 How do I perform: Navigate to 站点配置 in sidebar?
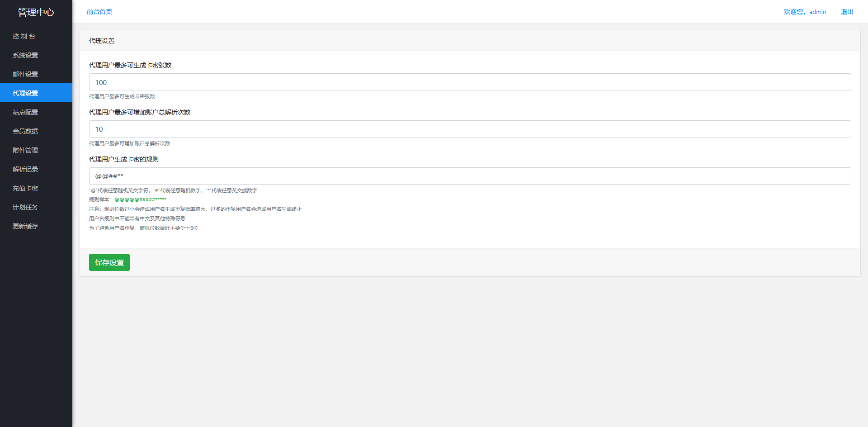click(25, 112)
